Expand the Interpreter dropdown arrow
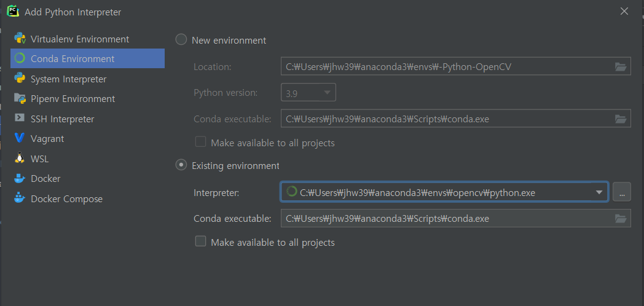 599,192
